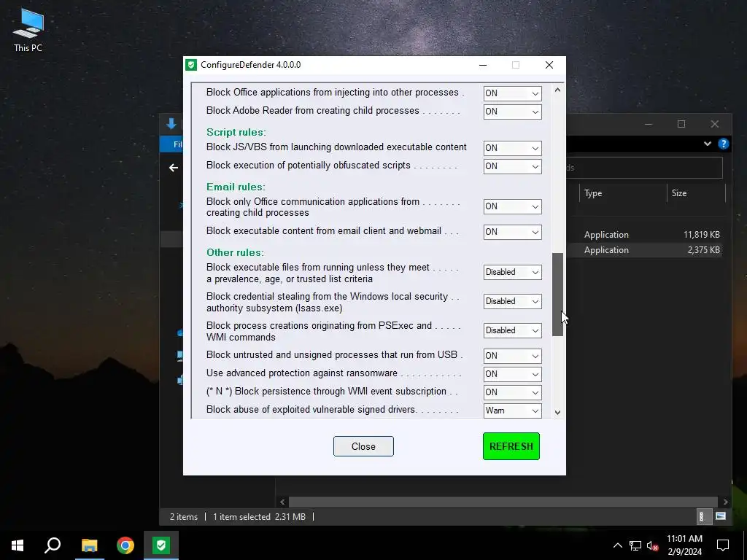
Task: Open the vulnerable signed drivers Warn dropdown
Action: tap(512, 411)
